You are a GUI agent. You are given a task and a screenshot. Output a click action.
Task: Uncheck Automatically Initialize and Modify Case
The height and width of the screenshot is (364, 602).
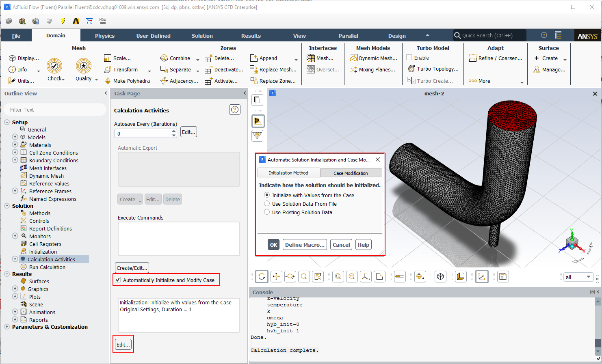pos(117,280)
